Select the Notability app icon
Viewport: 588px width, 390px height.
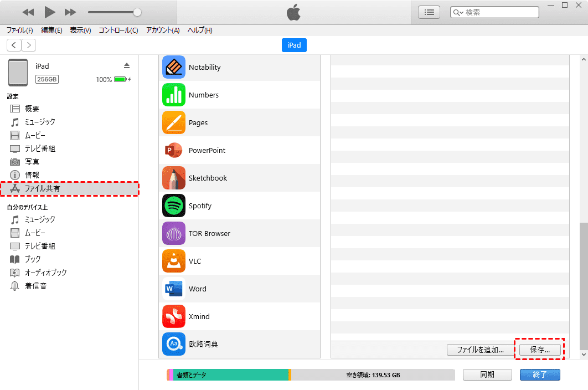174,68
